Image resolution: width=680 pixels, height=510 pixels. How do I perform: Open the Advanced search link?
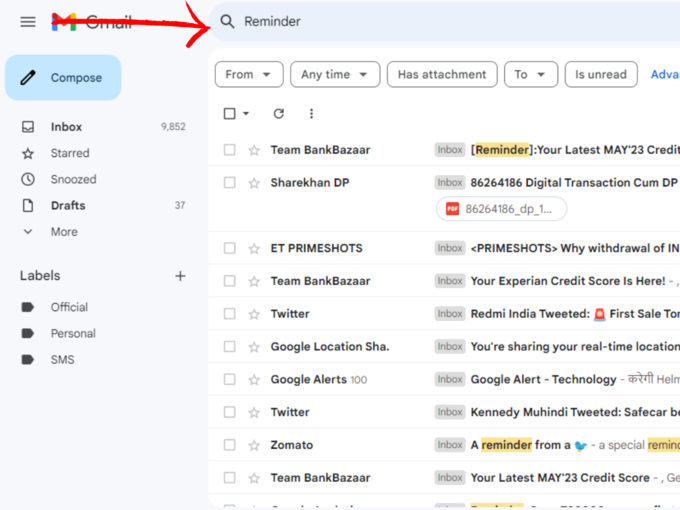[665, 75]
